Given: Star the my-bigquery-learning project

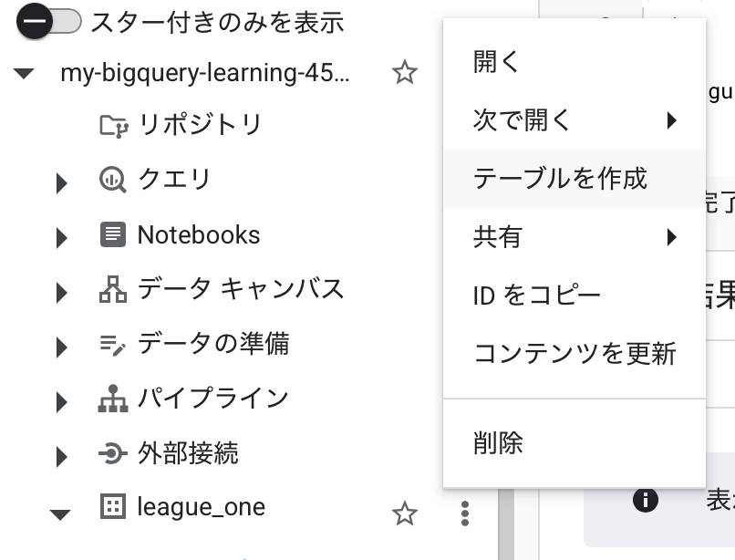Looking at the screenshot, I should [407, 73].
